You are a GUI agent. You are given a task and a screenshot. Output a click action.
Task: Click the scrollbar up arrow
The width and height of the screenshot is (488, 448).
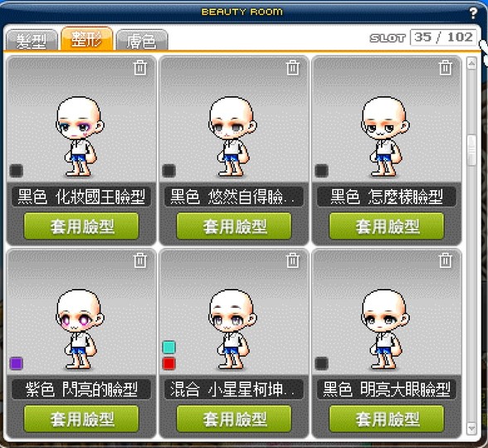(471, 64)
